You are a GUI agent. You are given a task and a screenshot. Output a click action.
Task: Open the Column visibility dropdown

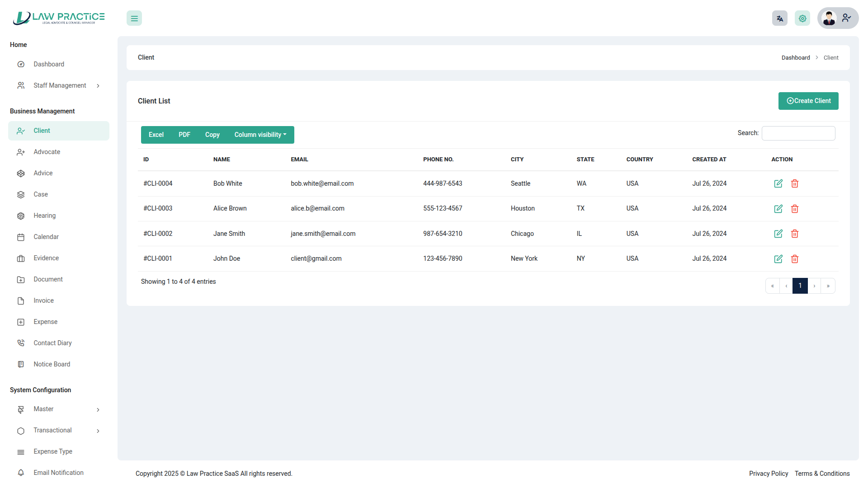(260, 135)
